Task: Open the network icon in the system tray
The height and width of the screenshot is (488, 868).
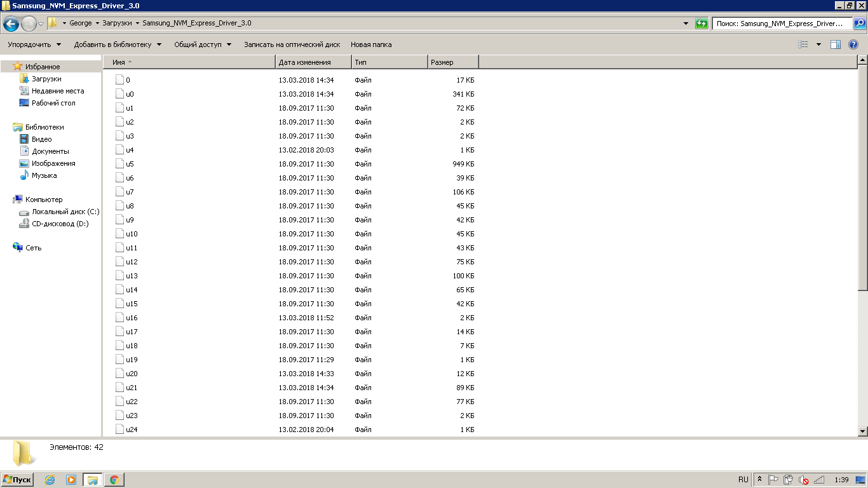Action: pos(819,480)
